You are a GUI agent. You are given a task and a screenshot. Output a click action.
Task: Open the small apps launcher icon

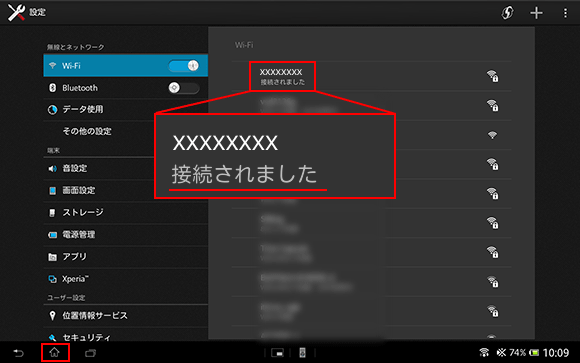click(x=277, y=353)
